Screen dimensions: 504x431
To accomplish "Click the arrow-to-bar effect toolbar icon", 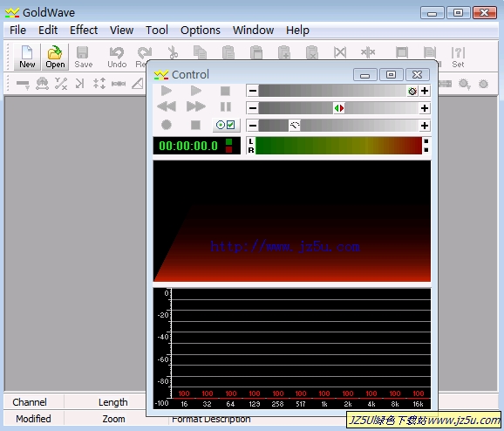I will tap(79, 84).
